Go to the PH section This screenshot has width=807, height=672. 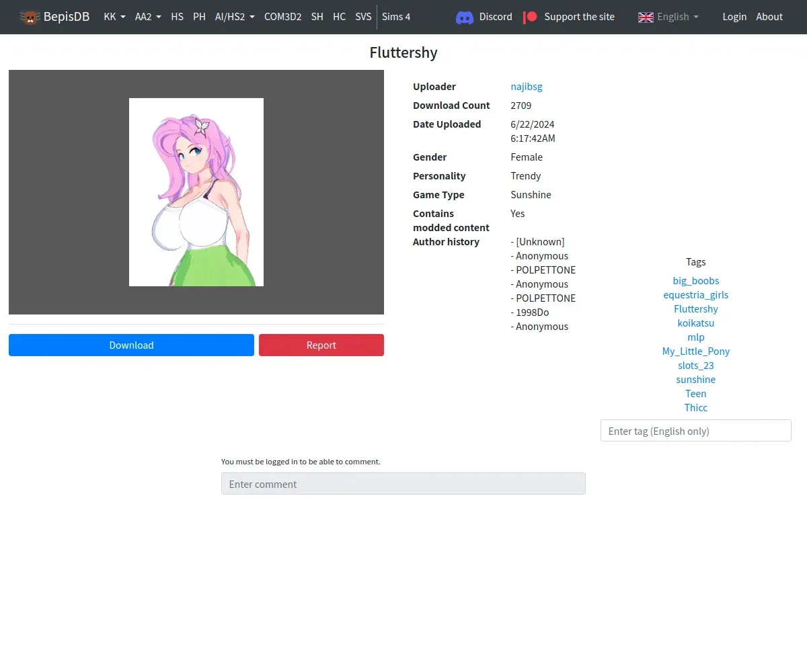[199, 17]
